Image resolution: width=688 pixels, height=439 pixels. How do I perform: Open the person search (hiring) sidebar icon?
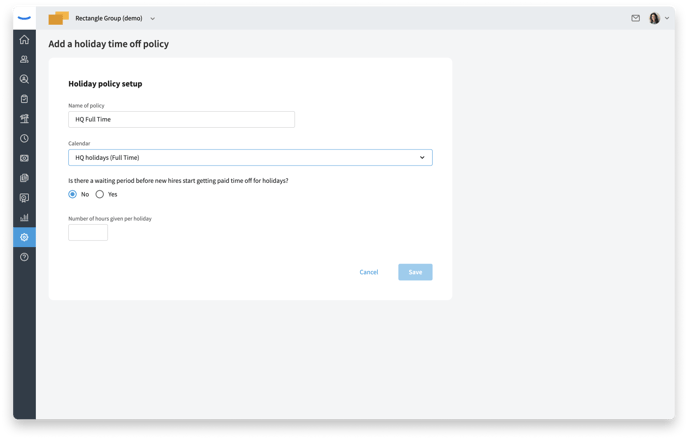pos(24,79)
